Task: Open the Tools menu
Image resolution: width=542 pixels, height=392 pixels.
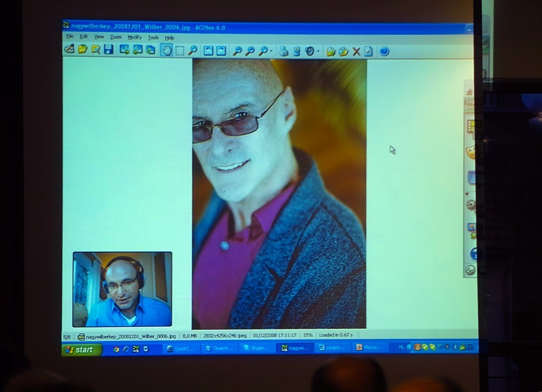Action: (x=153, y=38)
